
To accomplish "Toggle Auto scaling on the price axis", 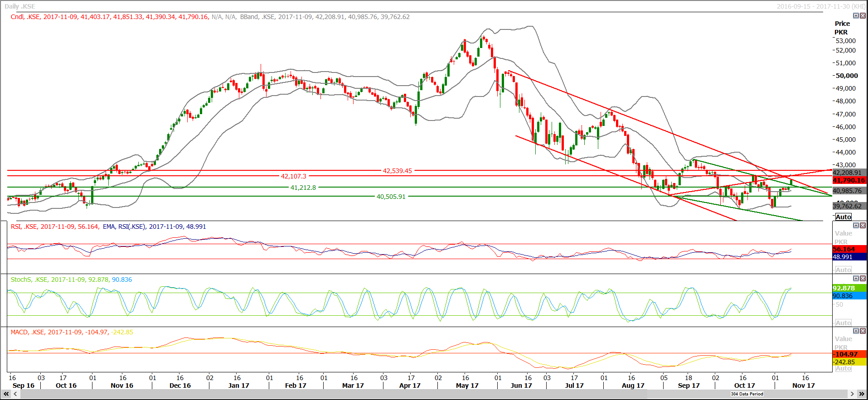I will click(843, 217).
